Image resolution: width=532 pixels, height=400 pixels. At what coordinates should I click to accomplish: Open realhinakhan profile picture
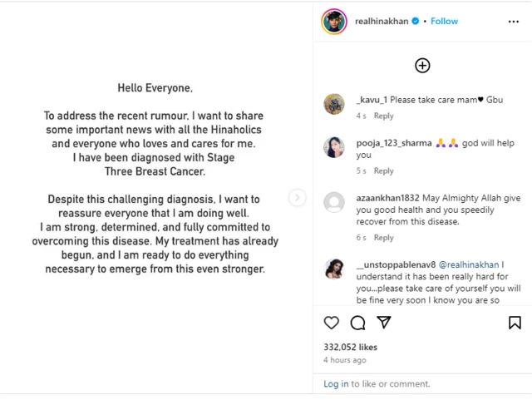tap(333, 22)
